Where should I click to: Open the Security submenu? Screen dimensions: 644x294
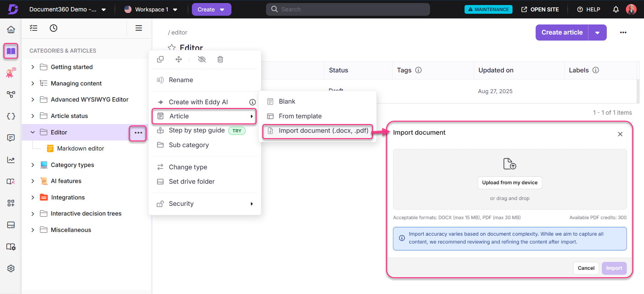(205, 204)
